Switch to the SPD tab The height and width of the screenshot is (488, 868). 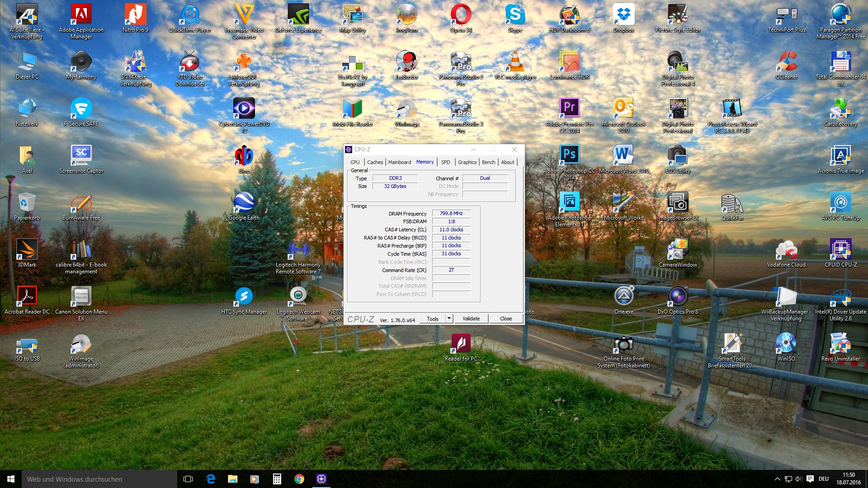(x=445, y=162)
